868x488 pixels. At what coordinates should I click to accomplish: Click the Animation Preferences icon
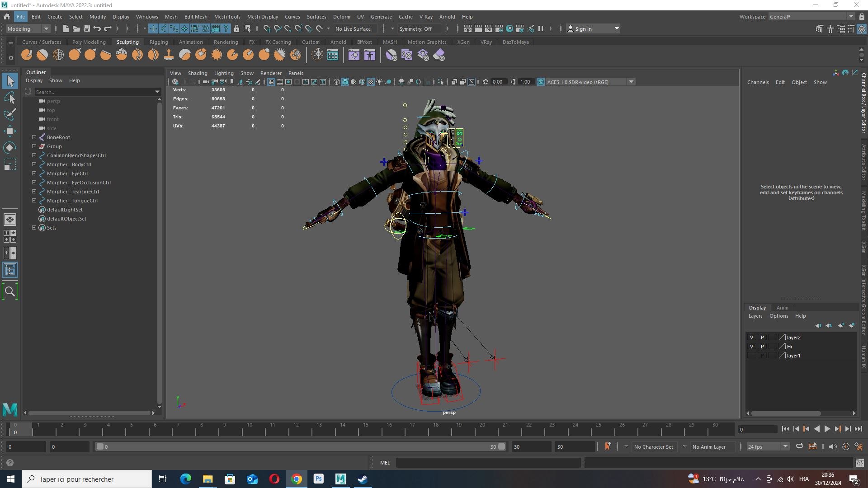point(859,446)
